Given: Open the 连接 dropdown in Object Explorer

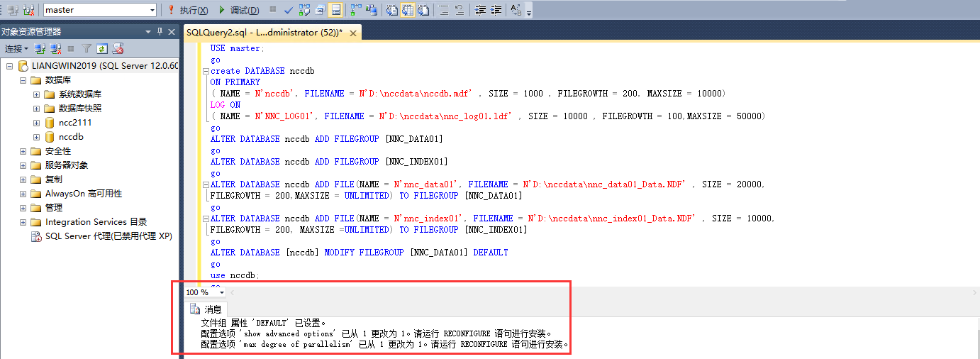Looking at the screenshot, I should pos(16,49).
